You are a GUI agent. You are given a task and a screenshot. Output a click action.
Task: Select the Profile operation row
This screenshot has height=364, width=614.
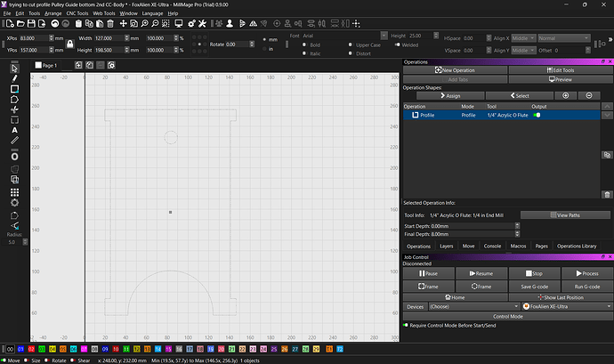pyautogui.click(x=501, y=115)
